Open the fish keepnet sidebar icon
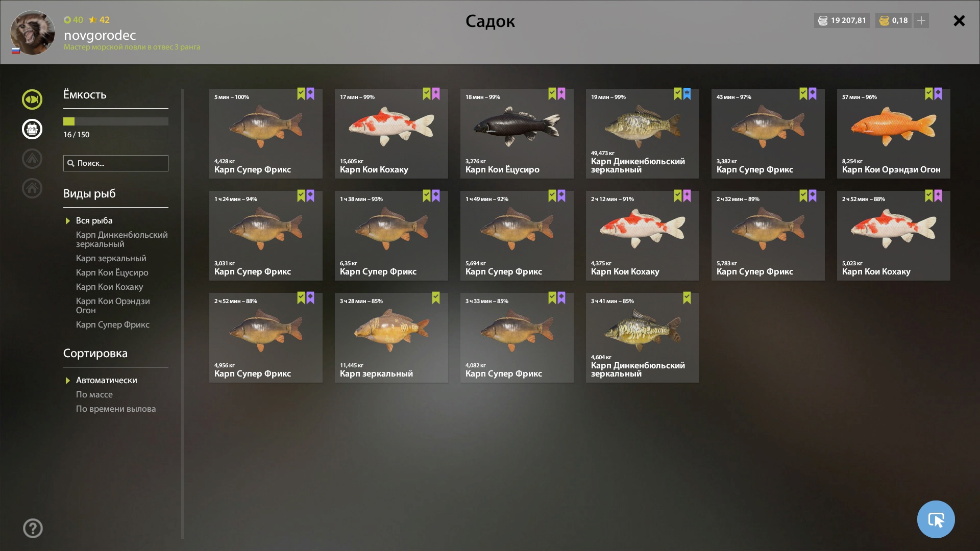Screen dimensions: 980x551 (32, 99)
